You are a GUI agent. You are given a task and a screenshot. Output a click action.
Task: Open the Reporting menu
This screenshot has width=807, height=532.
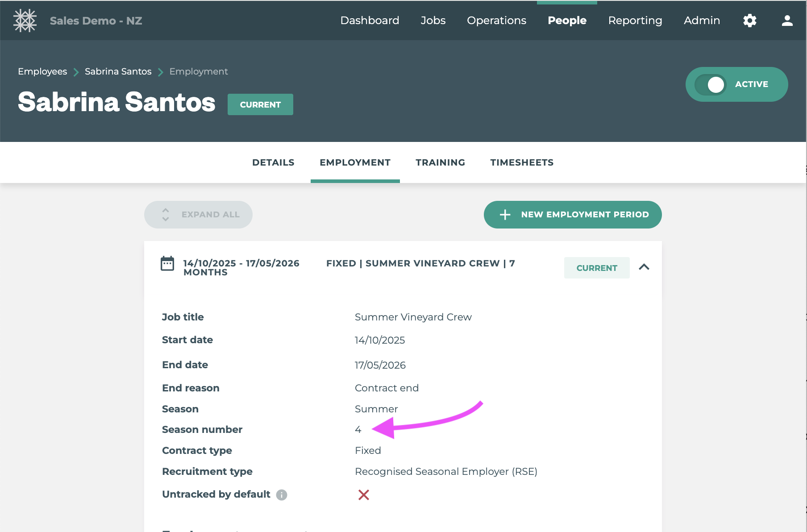click(x=635, y=21)
